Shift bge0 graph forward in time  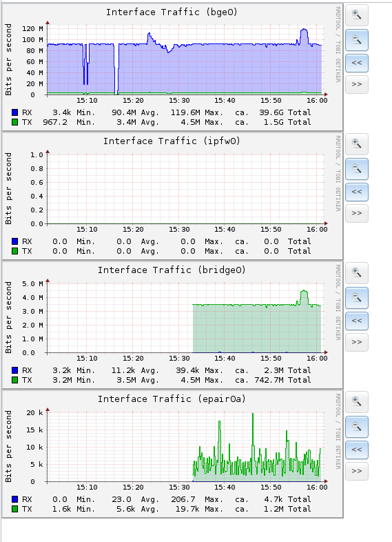point(357,84)
